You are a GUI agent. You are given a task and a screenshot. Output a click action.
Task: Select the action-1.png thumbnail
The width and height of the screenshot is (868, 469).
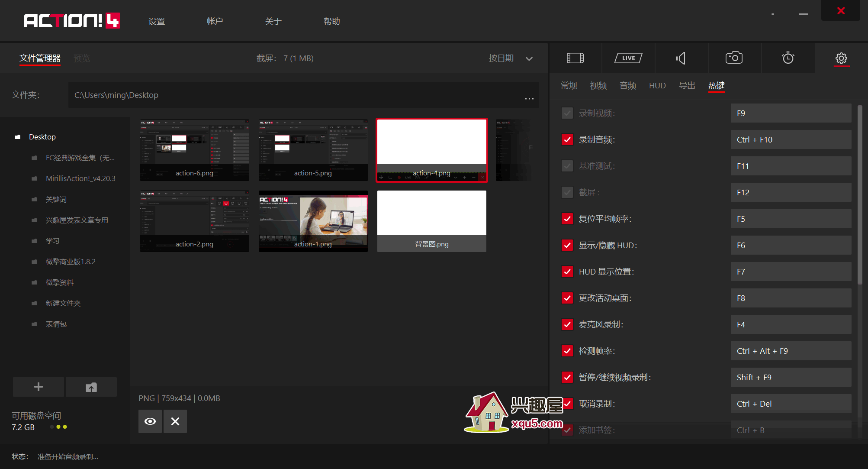[x=313, y=221]
